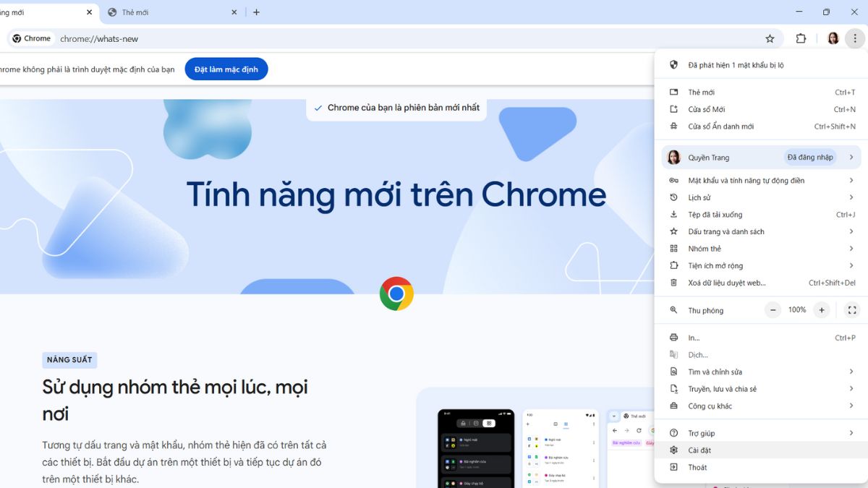Click the tab groups grid icon
Viewport: 868px width, 488px height.
click(674, 249)
